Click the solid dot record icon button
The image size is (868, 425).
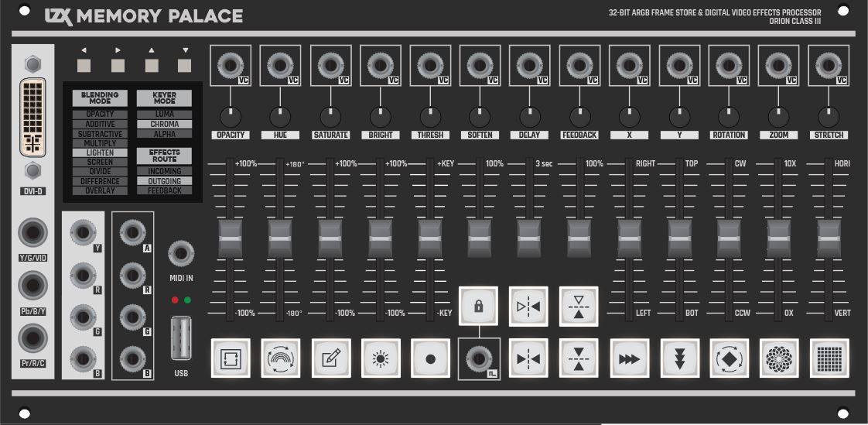pos(430,358)
